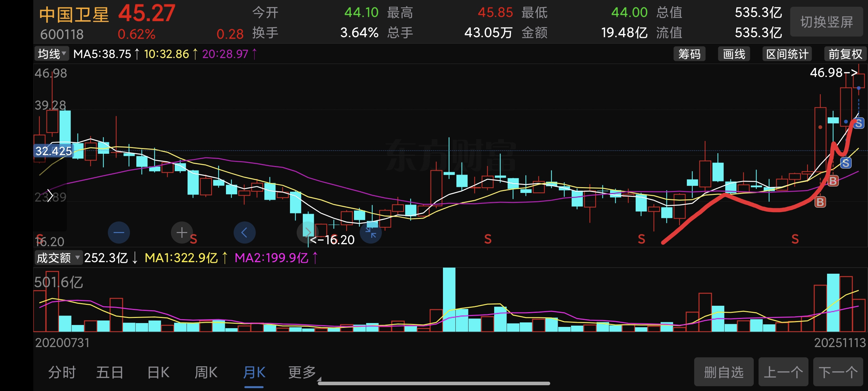Open the 均线 indicator dropdown
Image resolution: width=868 pixels, height=391 pixels.
point(52,54)
